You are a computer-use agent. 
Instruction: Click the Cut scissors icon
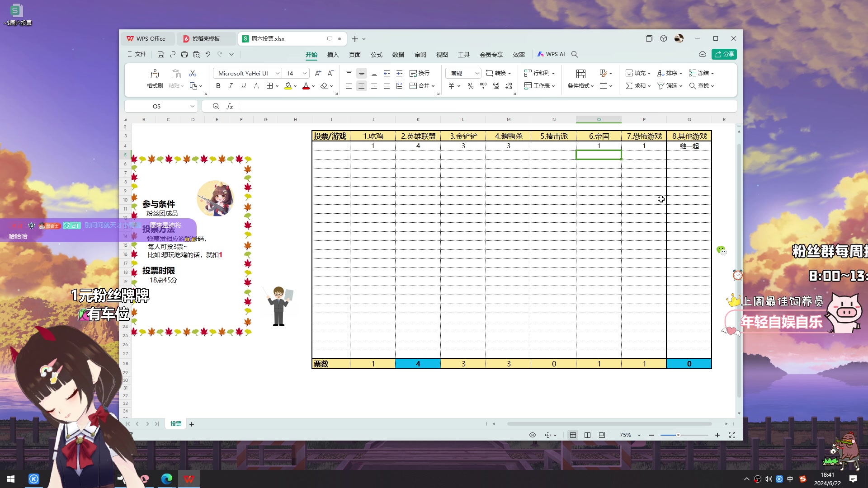click(x=193, y=73)
